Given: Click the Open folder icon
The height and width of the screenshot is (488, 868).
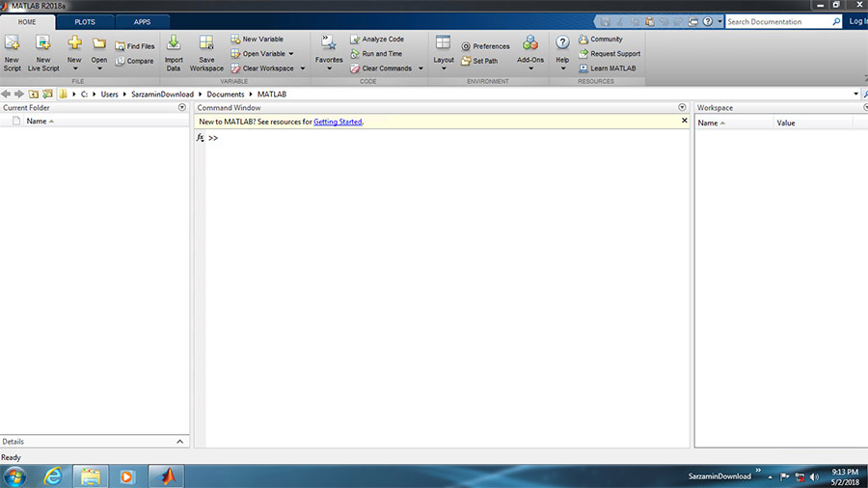Looking at the screenshot, I should point(99,43).
